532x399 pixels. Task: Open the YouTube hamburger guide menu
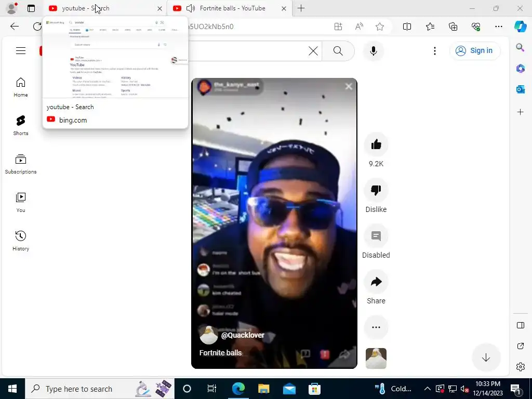tap(21, 51)
